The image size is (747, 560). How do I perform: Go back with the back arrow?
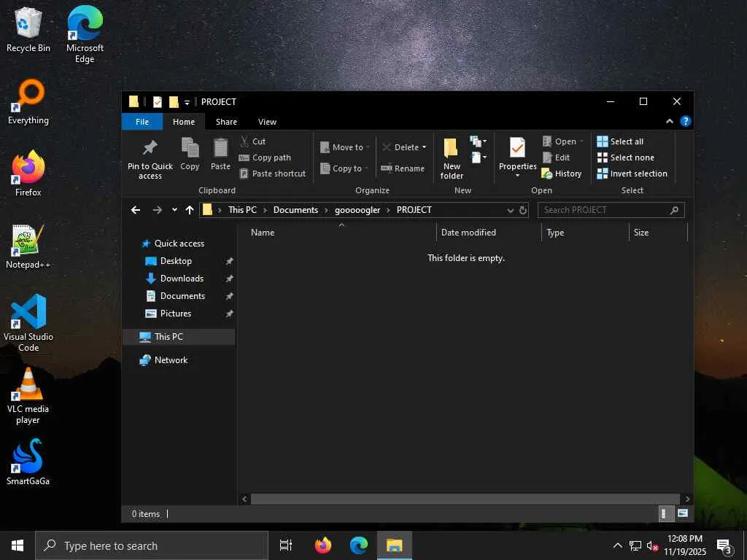click(x=136, y=210)
